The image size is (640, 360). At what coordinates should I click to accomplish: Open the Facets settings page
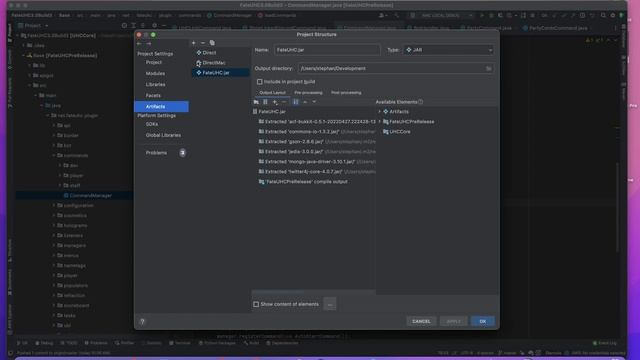pos(153,96)
